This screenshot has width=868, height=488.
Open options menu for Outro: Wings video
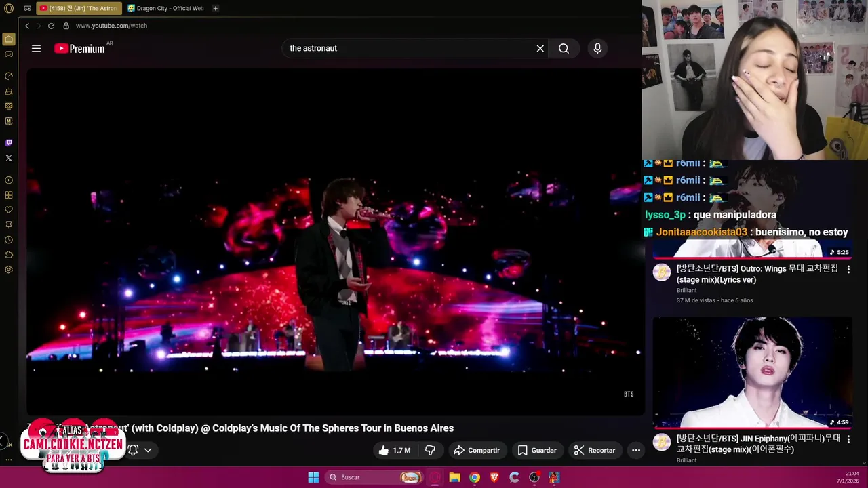[x=848, y=269]
